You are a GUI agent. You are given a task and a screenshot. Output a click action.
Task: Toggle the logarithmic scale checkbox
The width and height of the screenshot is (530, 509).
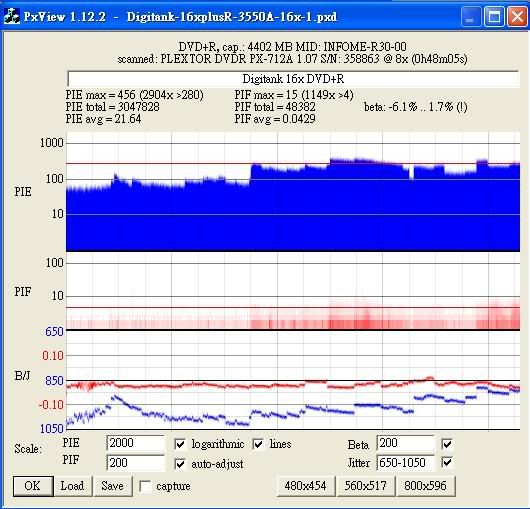[180, 444]
